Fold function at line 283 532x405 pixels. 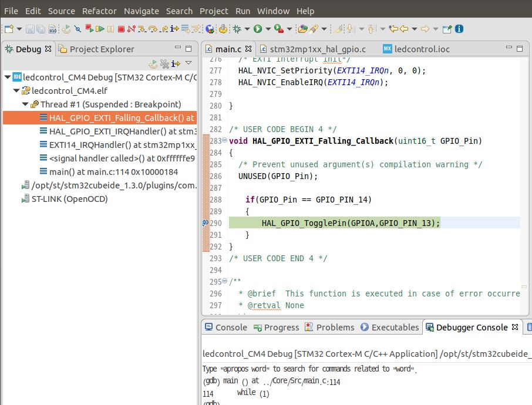(225, 140)
